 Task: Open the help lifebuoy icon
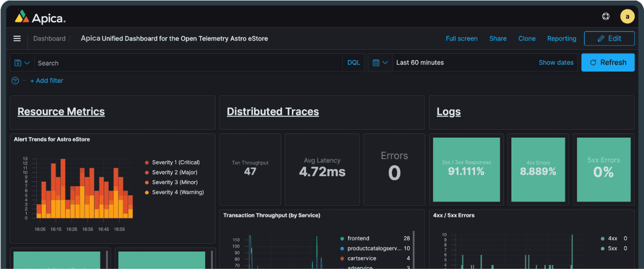tap(605, 16)
